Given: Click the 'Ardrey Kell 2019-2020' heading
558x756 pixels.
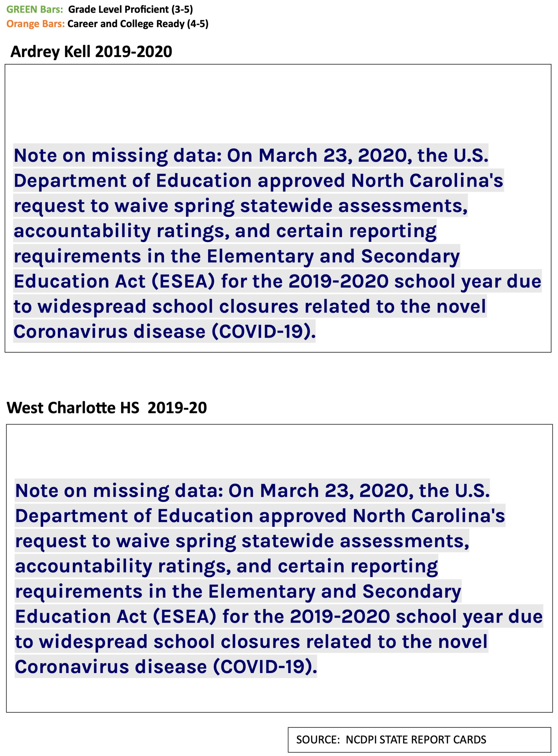Looking at the screenshot, I should (91, 52).
